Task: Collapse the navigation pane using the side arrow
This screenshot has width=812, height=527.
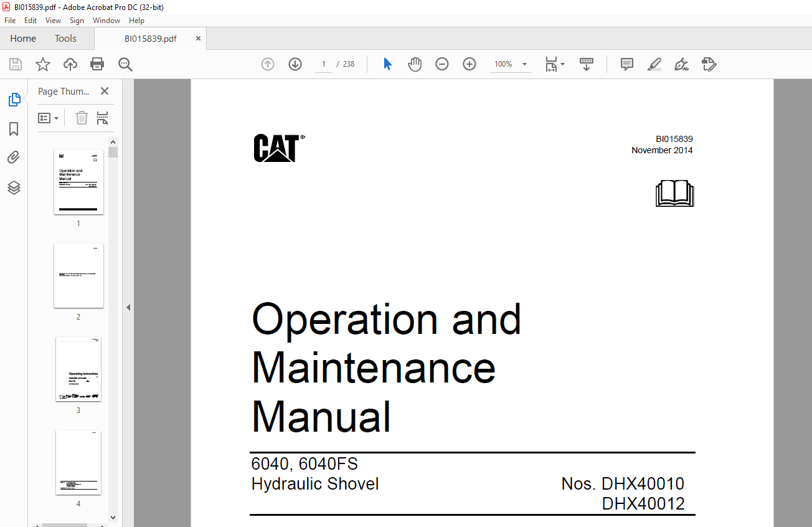Action: pyautogui.click(x=128, y=307)
